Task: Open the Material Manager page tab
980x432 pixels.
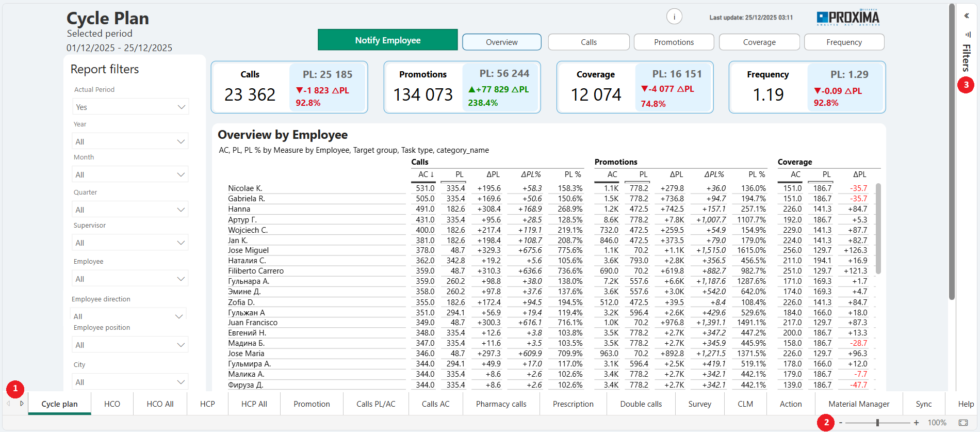Action: pos(859,404)
